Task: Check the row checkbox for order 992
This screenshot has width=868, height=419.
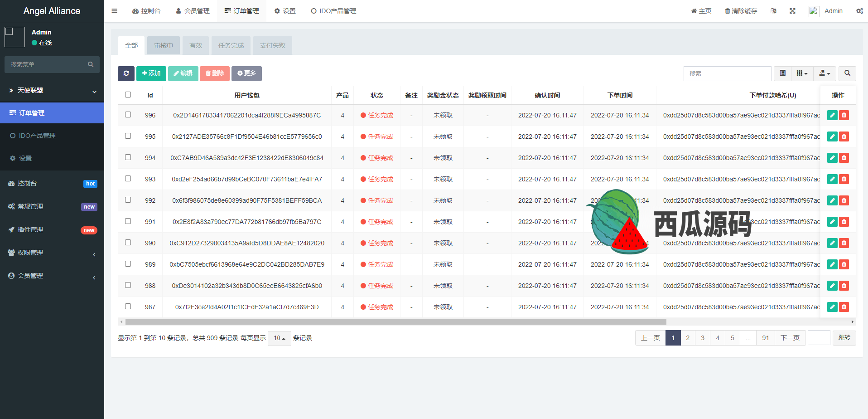Action: tap(128, 200)
